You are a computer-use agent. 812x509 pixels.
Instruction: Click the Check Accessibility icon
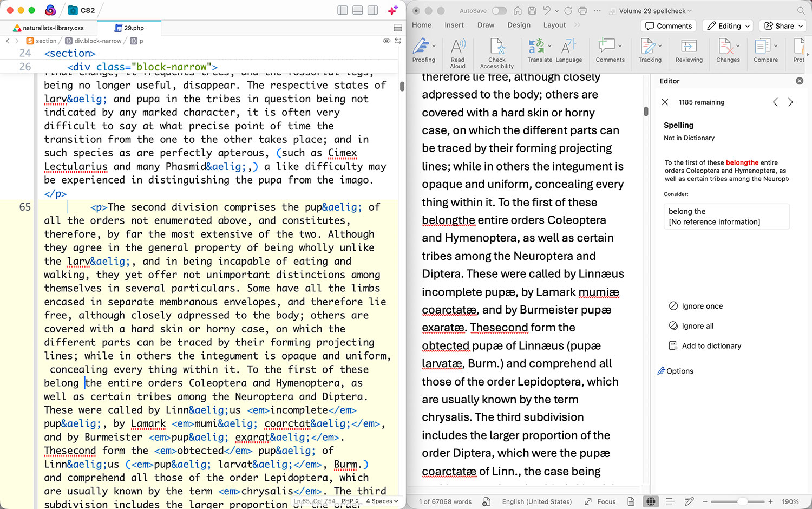[497, 47]
